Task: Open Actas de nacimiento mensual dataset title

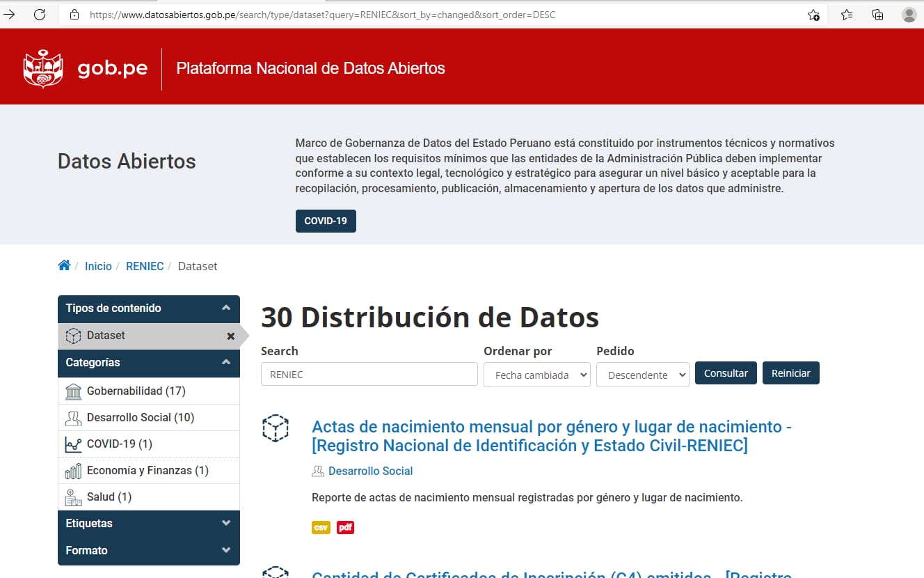Action: pos(552,436)
